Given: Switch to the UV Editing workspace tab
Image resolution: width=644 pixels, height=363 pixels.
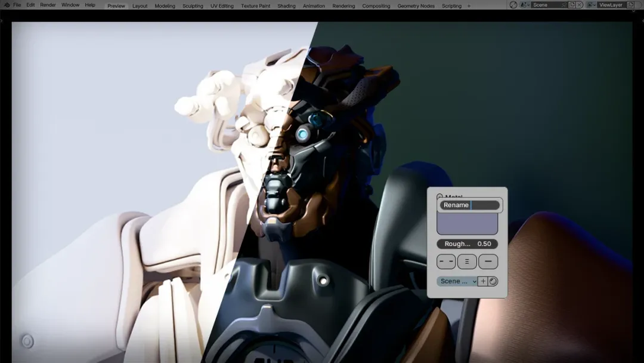Looking at the screenshot, I should tap(222, 6).
